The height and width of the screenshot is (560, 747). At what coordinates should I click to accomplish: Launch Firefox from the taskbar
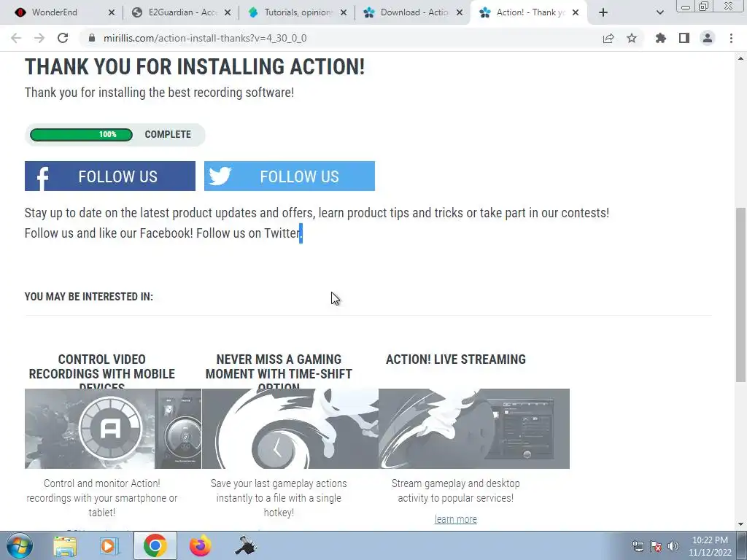click(200, 545)
